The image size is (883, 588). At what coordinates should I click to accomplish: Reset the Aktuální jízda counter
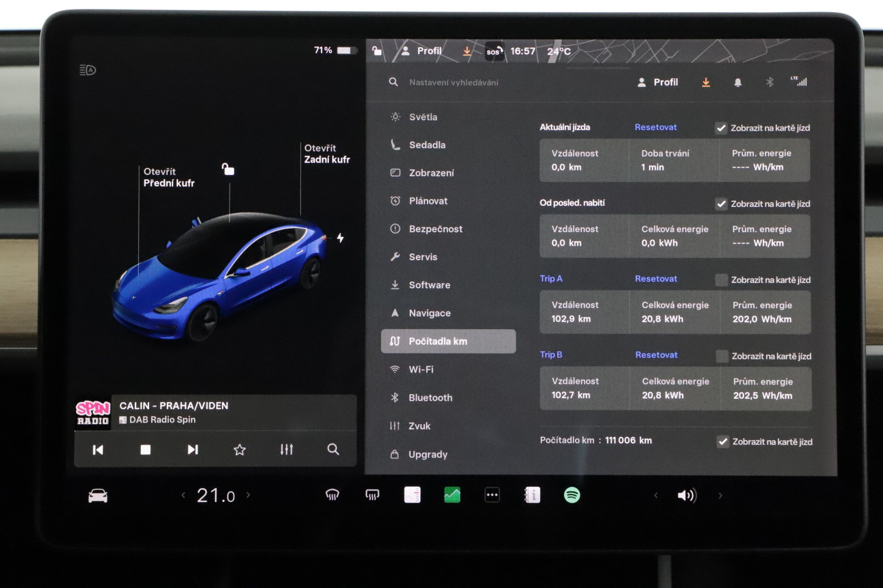click(x=656, y=127)
